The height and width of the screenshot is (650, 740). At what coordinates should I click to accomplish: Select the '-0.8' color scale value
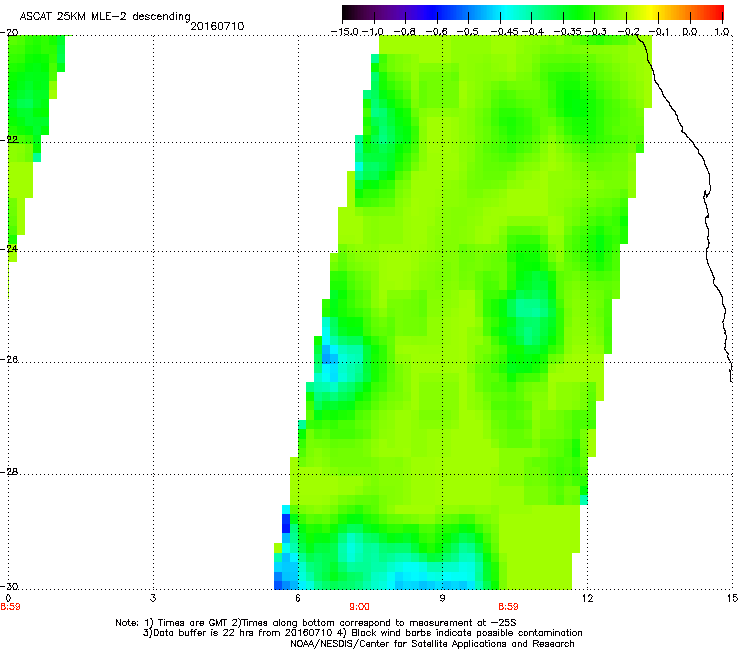(x=404, y=32)
